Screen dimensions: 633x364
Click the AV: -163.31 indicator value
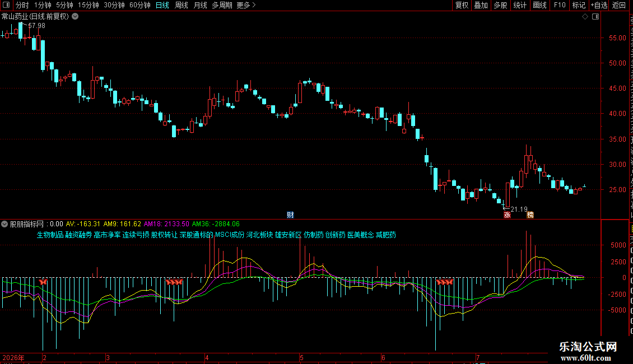coord(83,224)
